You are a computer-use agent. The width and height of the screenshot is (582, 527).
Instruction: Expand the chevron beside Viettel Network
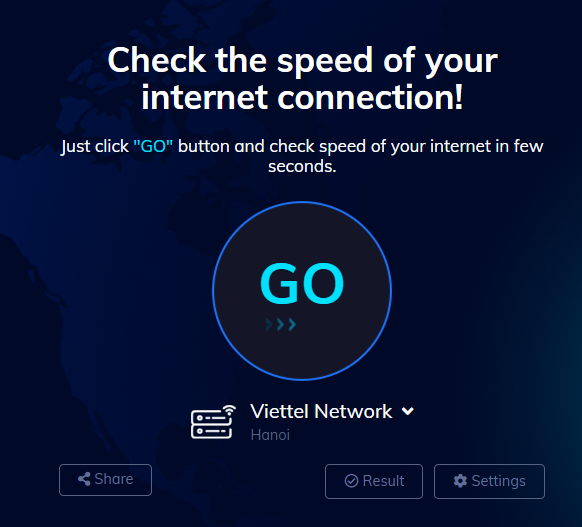coord(408,411)
